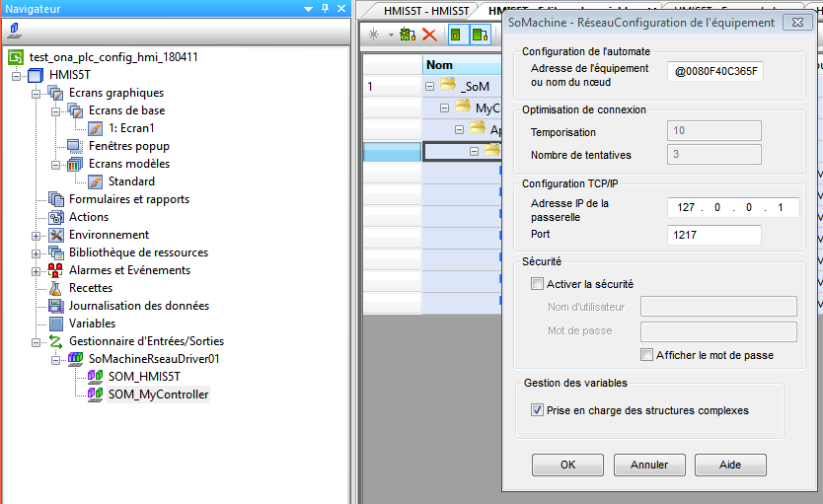Viewport: 823px width, 504px height.
Task: Expand the Bibliothèque de ressources node
Action: (x=36, y=253)
